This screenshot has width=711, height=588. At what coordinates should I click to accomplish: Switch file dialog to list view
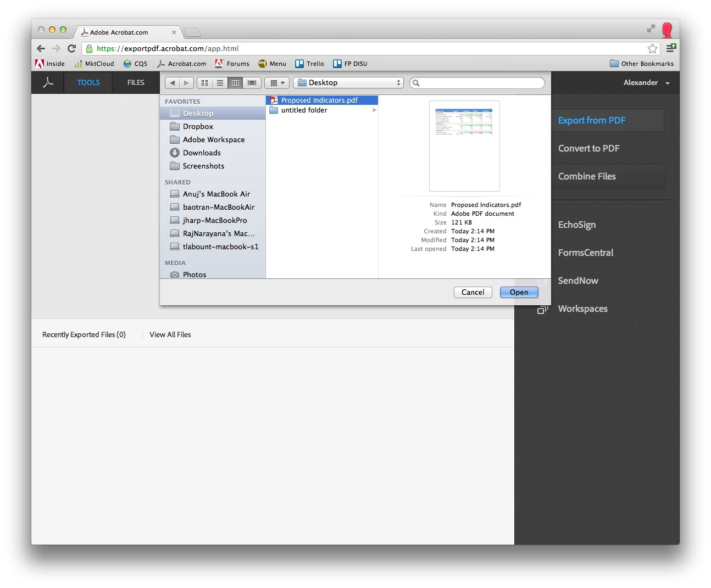(220, 83)
